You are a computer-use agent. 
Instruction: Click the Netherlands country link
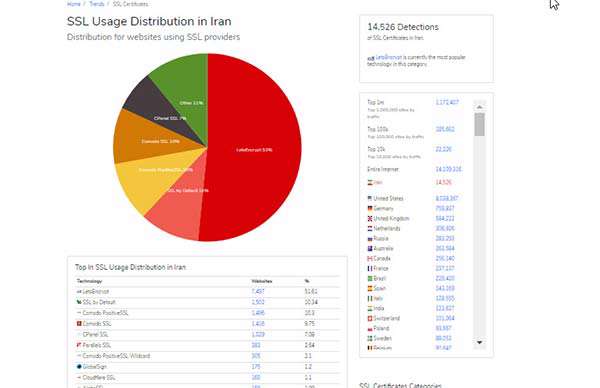[387, 228]
